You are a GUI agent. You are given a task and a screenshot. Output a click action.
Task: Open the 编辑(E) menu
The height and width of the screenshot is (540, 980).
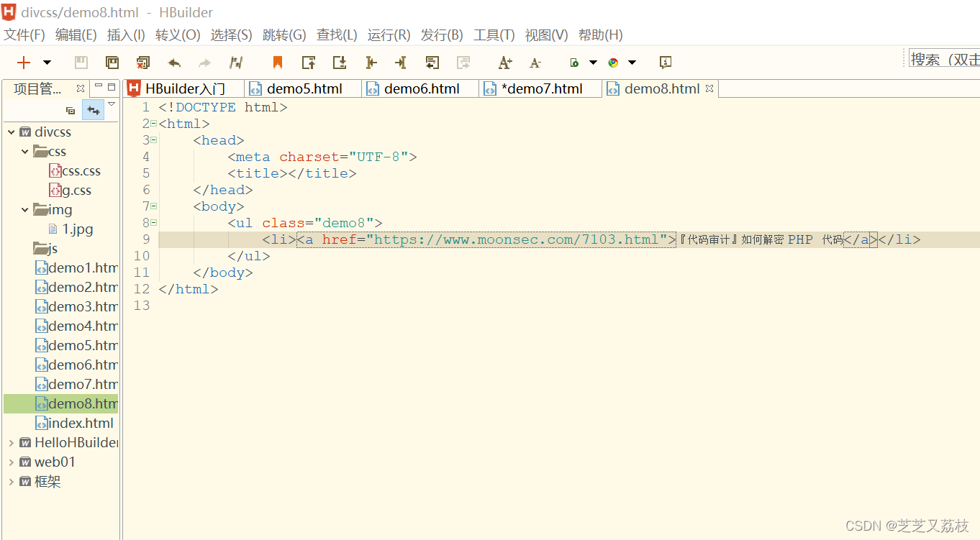76,35
